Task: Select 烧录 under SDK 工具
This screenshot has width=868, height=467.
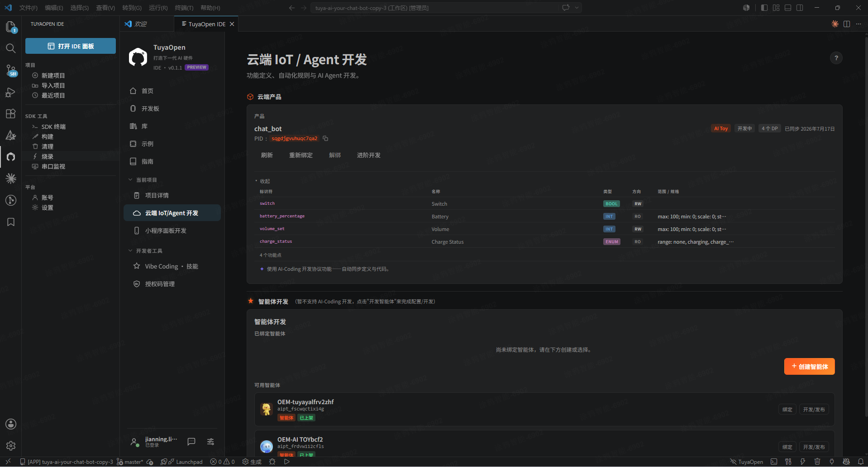Action: pos(48,156)
